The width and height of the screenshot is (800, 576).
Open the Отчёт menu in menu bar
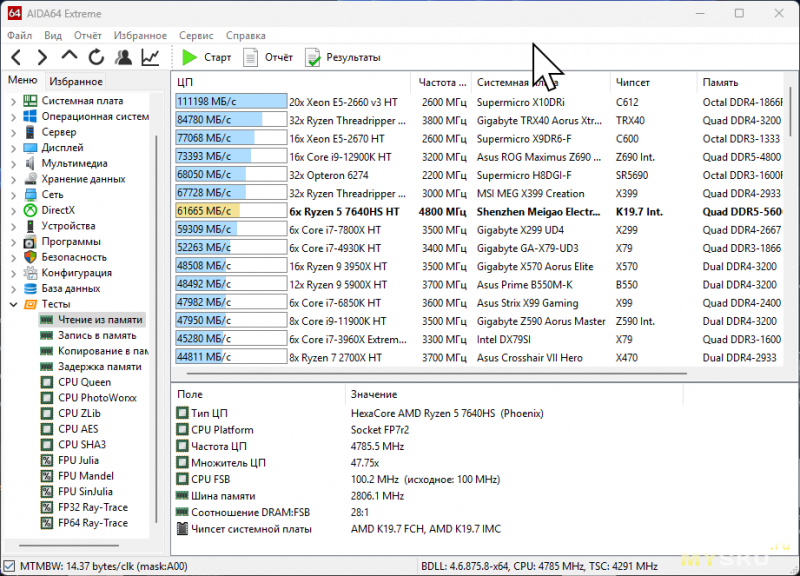point(88,35)
